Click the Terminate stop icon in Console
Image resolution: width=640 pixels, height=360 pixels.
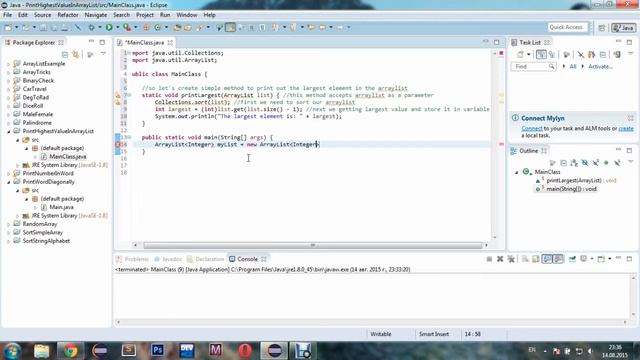(489, 259)
